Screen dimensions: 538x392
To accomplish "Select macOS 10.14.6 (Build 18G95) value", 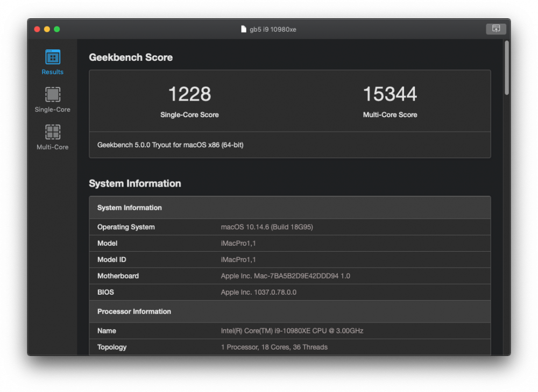I will coord(267,227).
